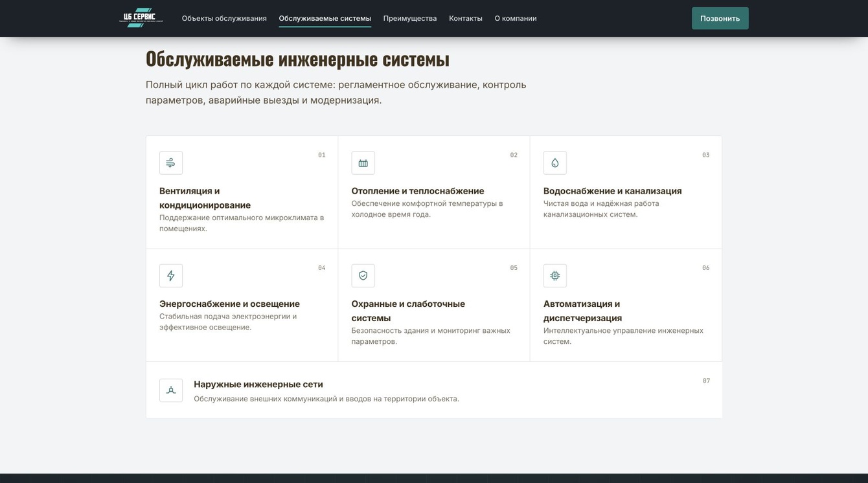Open Охранные и слаботочные системы title
The width and height of the screenshot is (868, 483).
pyautogui.click(x=409, y=311)
